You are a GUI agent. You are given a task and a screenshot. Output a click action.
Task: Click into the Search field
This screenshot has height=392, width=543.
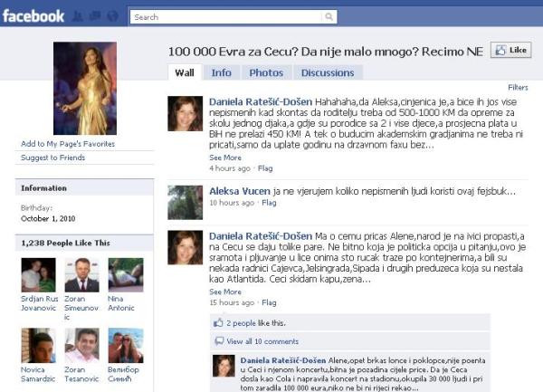tap(225, 16)
